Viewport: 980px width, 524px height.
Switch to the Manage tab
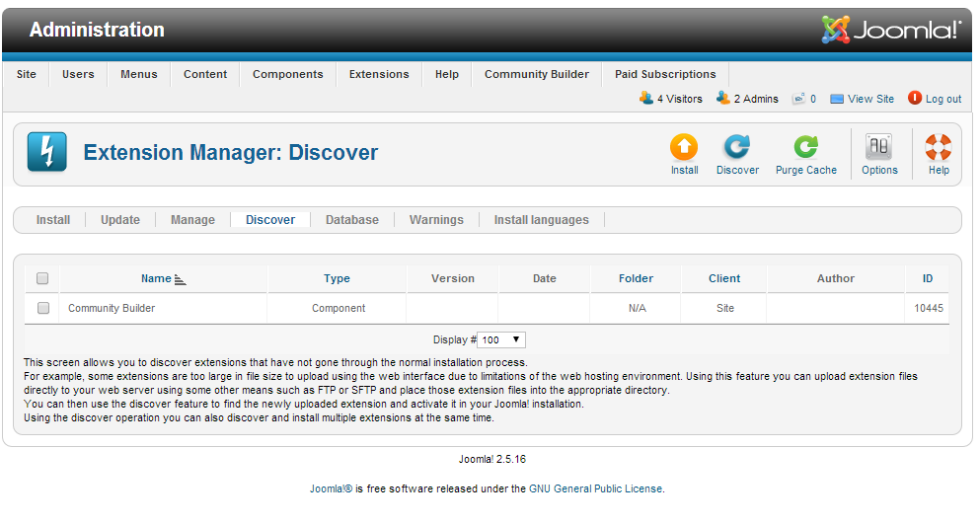pos(192,219)
